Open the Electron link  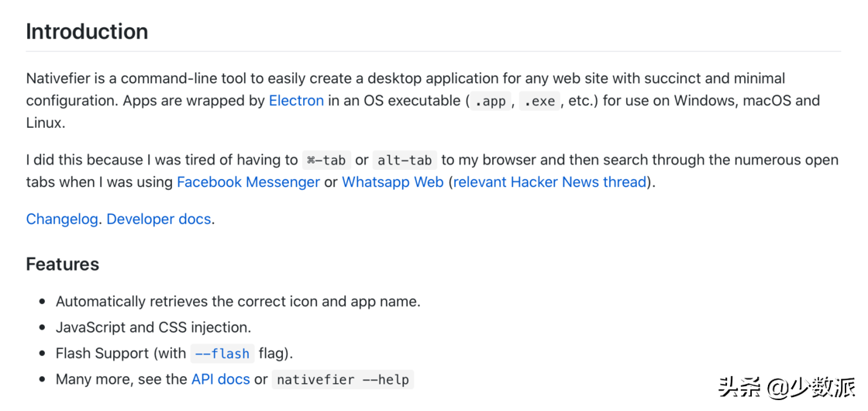click(x=296, y=101)
